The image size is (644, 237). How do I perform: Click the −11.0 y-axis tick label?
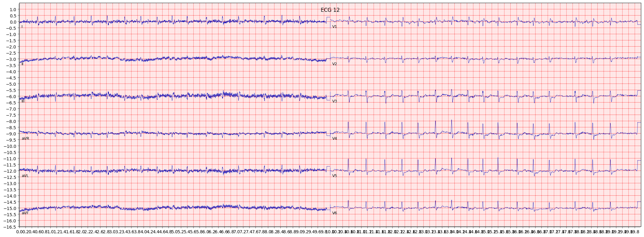pos(10,159)
